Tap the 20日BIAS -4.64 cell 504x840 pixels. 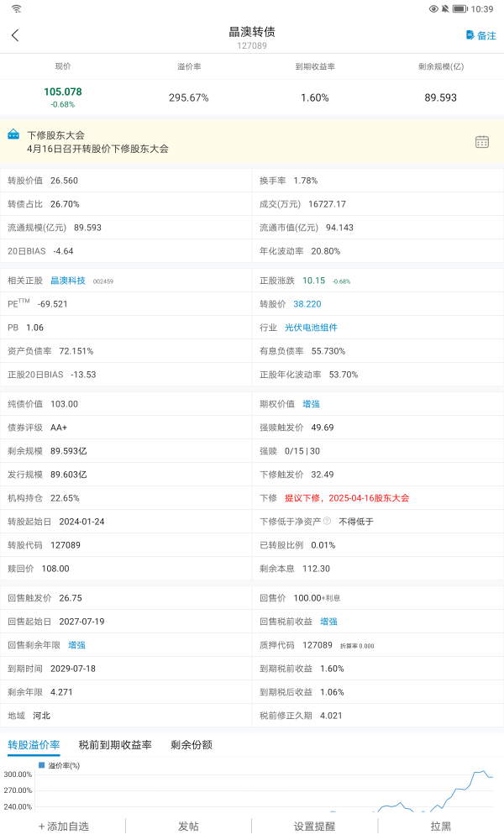126,251
